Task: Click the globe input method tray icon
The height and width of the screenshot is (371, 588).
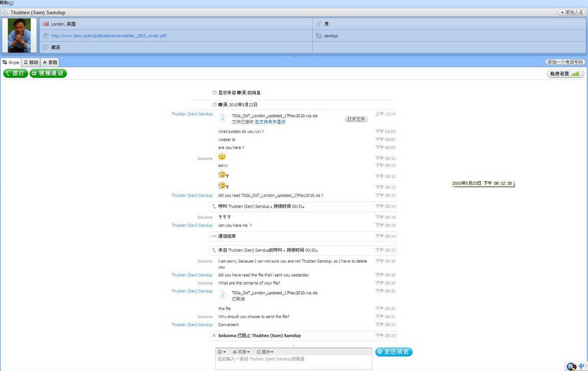Action: [571, 366]
